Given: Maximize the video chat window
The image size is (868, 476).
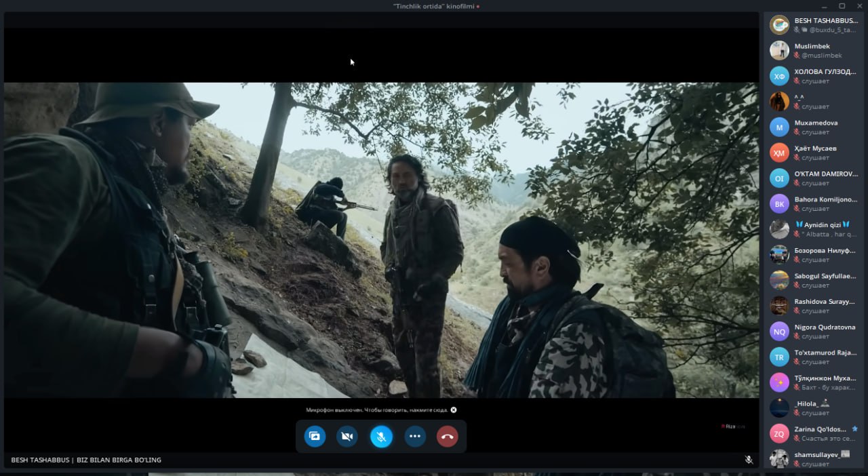Looking at the screenshot, I should (x=842, y=6).
